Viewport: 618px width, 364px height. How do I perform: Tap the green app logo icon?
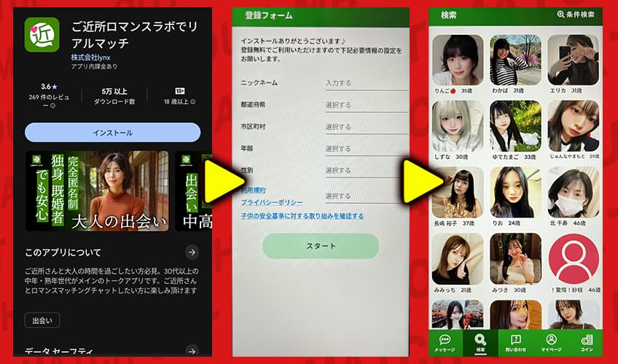point(42,34)
